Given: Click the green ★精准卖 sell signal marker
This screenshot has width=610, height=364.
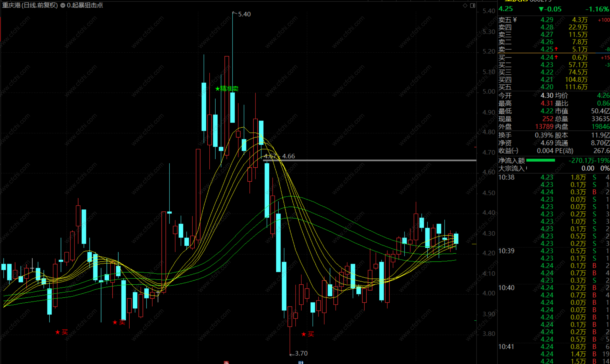Looking at the screenshot, I should click(x=227, y=89).
